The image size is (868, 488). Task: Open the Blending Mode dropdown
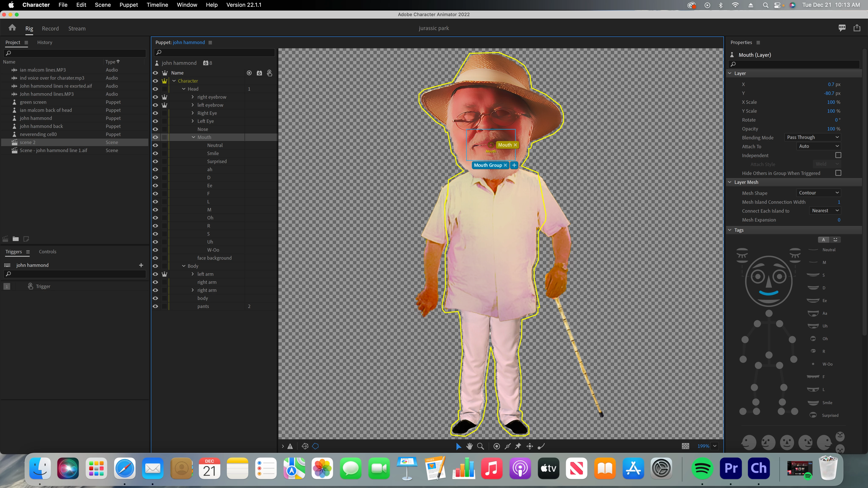coord(812,137)
